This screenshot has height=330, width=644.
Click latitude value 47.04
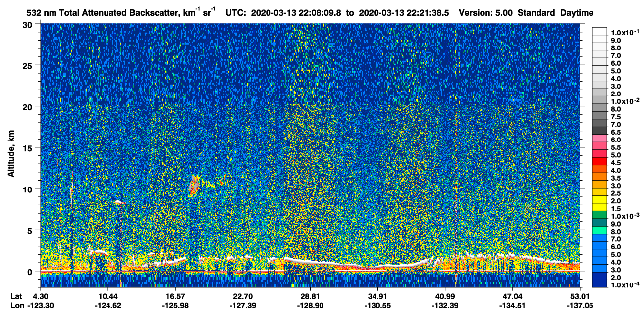pos(512,296)
